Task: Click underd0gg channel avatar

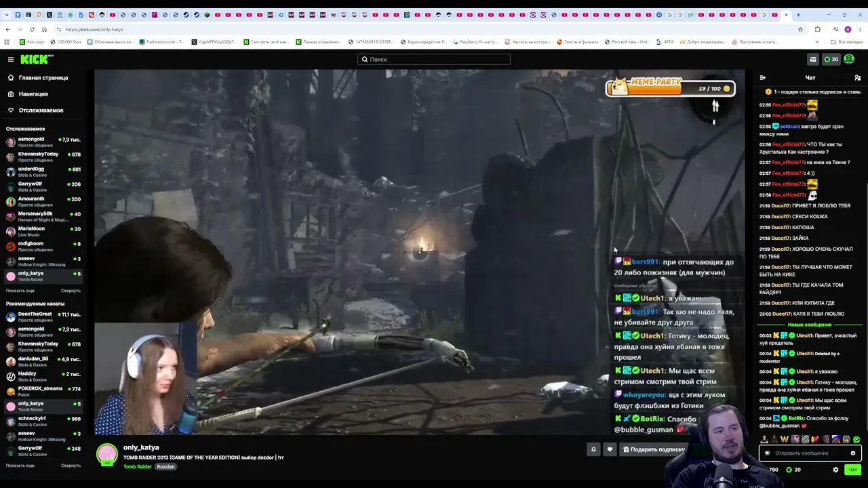Action: coord(11,172)
